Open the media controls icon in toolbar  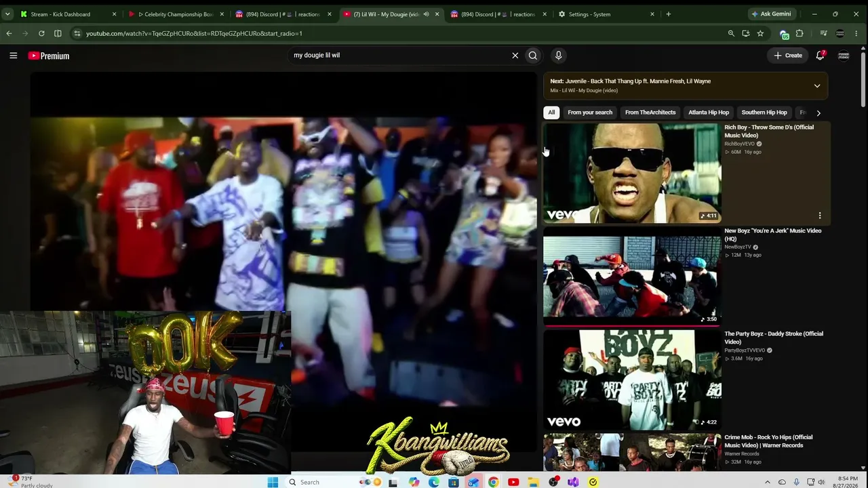click(x=823, y=33)
